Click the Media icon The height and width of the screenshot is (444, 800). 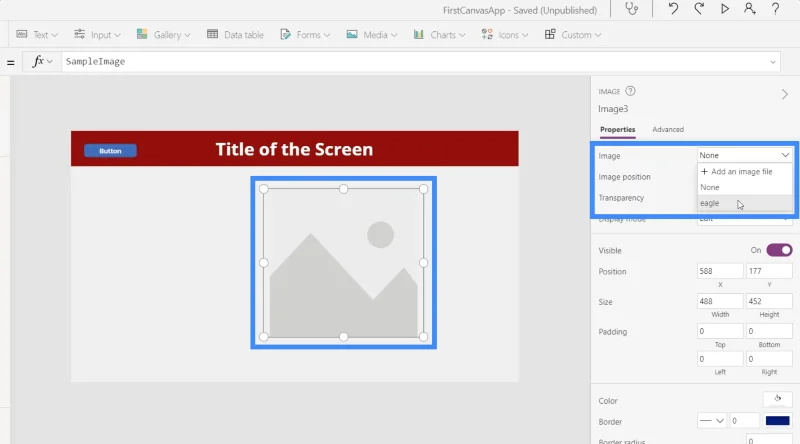352,34
